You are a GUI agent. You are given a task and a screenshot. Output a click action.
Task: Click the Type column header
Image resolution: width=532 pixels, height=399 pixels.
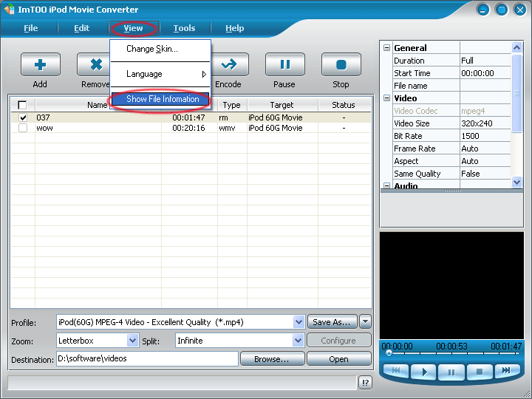(232, 105)
